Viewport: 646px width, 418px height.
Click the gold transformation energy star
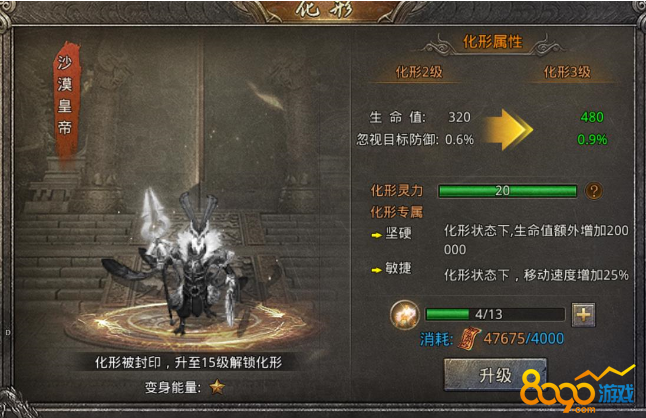pos(217,387)
